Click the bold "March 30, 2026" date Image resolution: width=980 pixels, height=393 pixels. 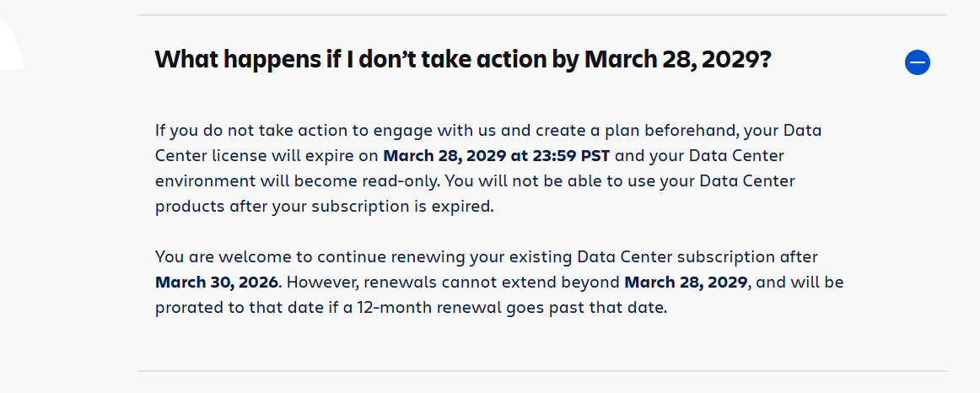pos(216,282)
